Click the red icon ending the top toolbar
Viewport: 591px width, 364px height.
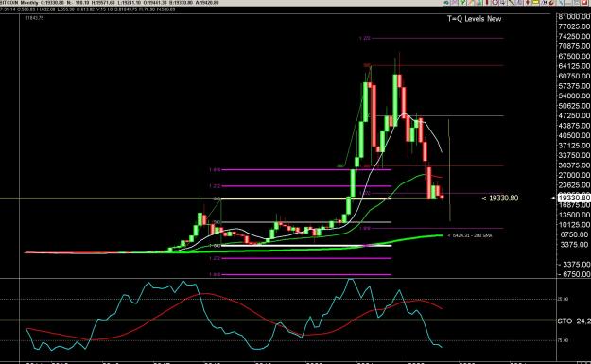[x=583, y=2]
